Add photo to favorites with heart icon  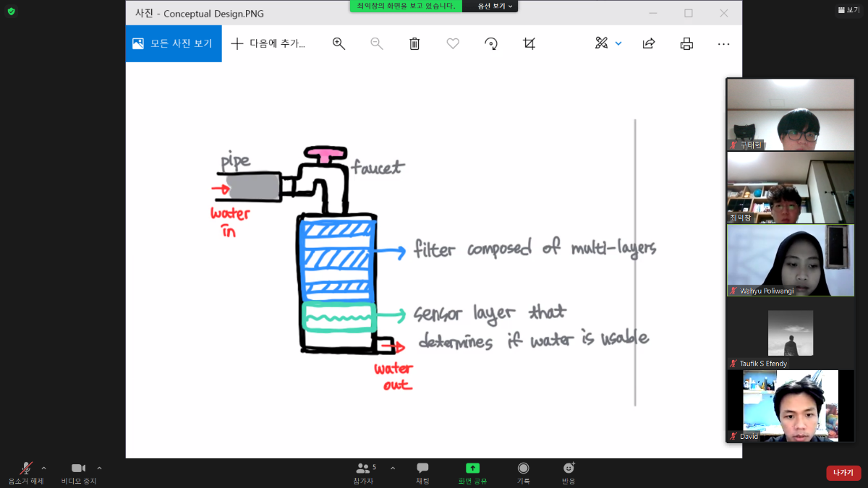pos(453,43)
